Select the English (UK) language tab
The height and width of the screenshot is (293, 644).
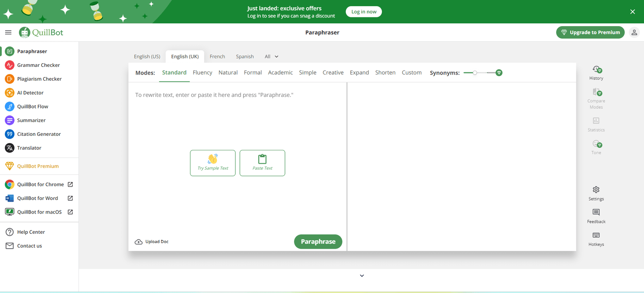(185, 56)
